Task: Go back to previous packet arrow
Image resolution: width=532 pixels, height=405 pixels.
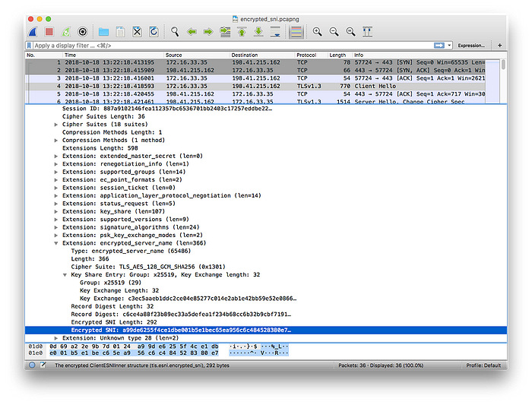Action: 191,32
